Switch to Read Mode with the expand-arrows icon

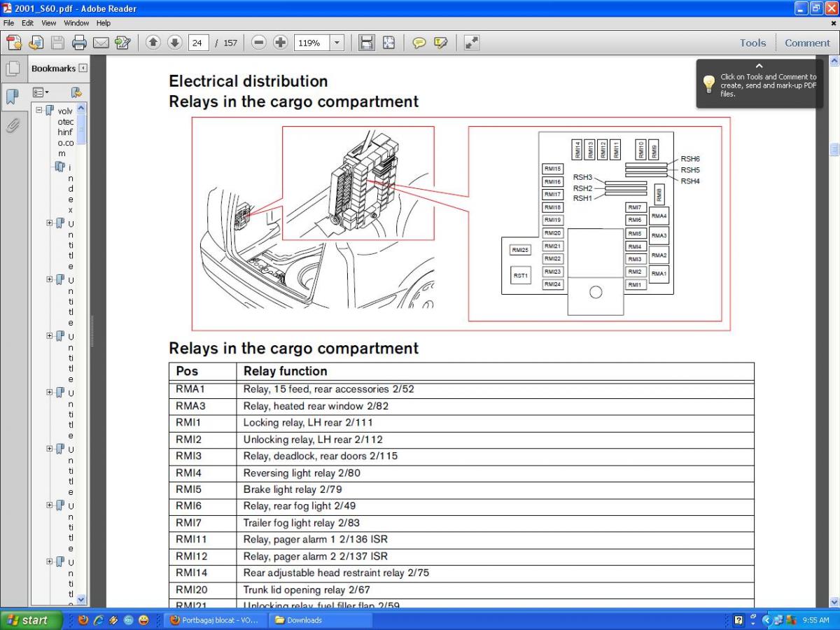pyautogui.click(x=472, y=43)
